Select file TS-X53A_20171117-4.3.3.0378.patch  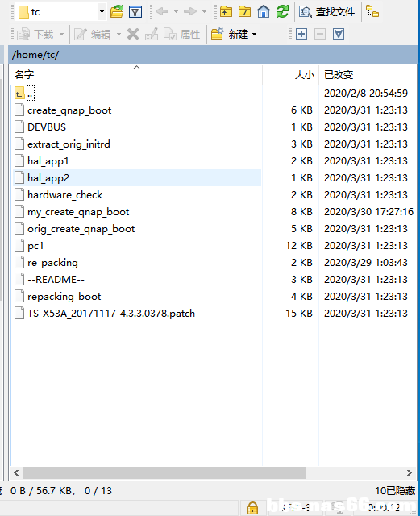[111, 314]
